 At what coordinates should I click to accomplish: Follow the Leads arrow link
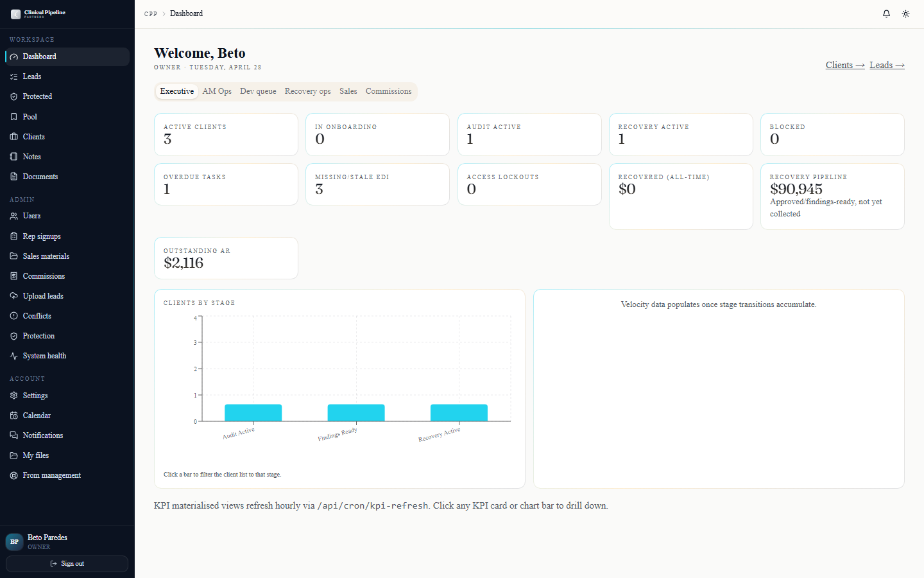887,65
